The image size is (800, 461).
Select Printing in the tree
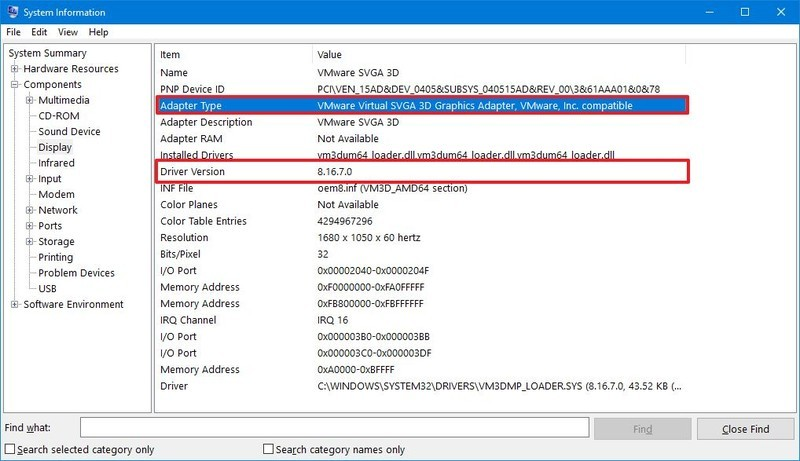56,257
